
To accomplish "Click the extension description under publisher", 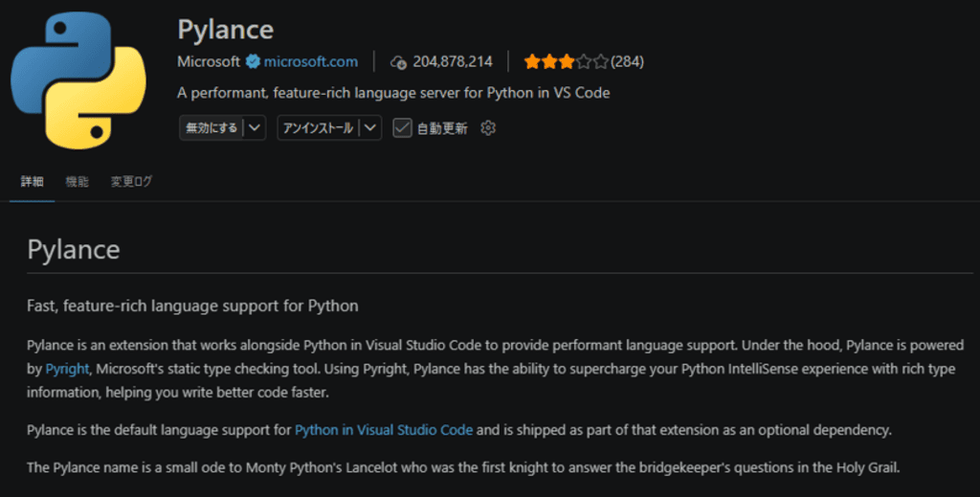I will click(393, 93).
